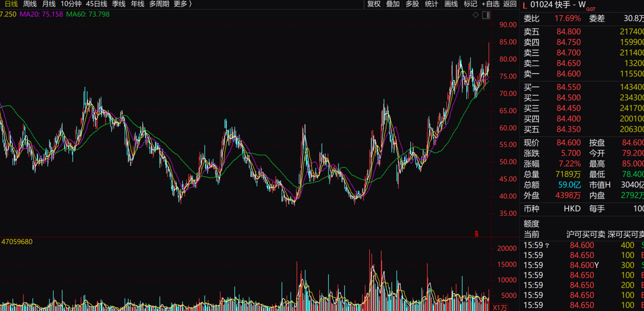Click the MA60 indicator label
The image size is (644, 311).
(x=87, y=14)
